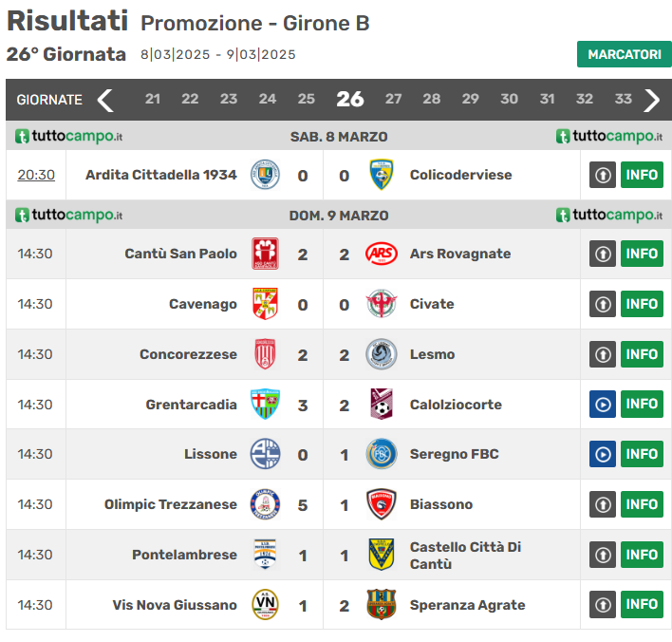
Task: Open INFO for Pontelambrese vs Castello Città Di Cantù
Action: point(642,555)
